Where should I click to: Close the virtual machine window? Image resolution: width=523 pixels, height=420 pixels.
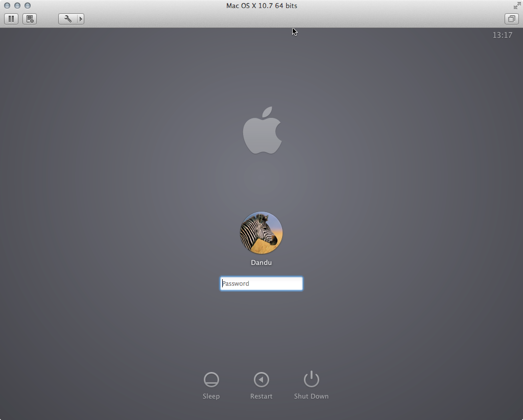pyautogui.click(x=7, y=6)
